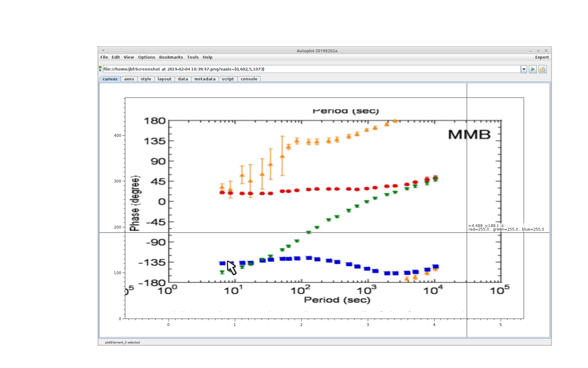Image resolution: width=588 pixels, height=368 pixels.
Task: Click the 'Phase (degree)' axis label in image
Action: pos(135,203)
